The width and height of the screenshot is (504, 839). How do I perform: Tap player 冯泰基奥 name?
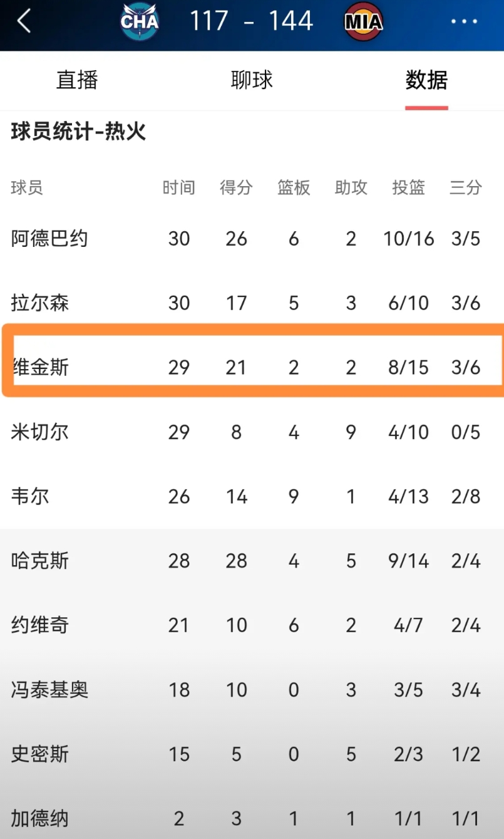pyautogui.click(x=49, y=690)
